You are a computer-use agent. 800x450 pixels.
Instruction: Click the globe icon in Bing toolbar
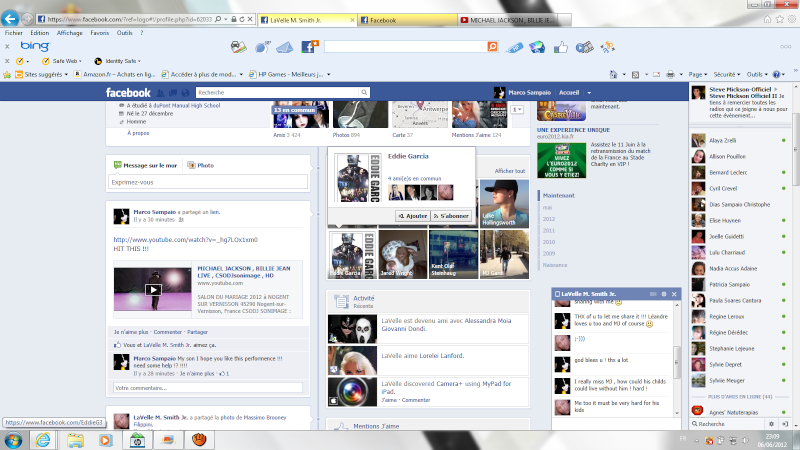click(x=537, y=47)
